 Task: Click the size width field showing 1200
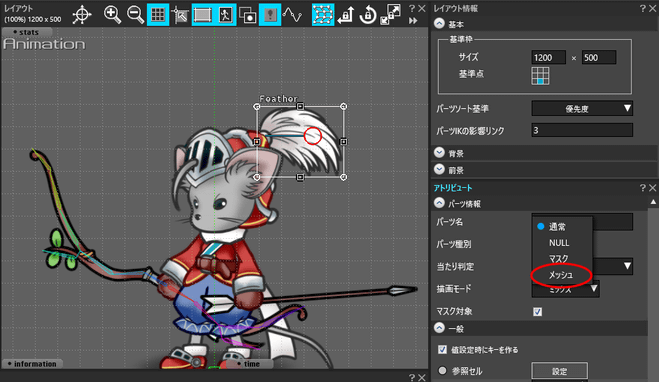pos(548,58)
